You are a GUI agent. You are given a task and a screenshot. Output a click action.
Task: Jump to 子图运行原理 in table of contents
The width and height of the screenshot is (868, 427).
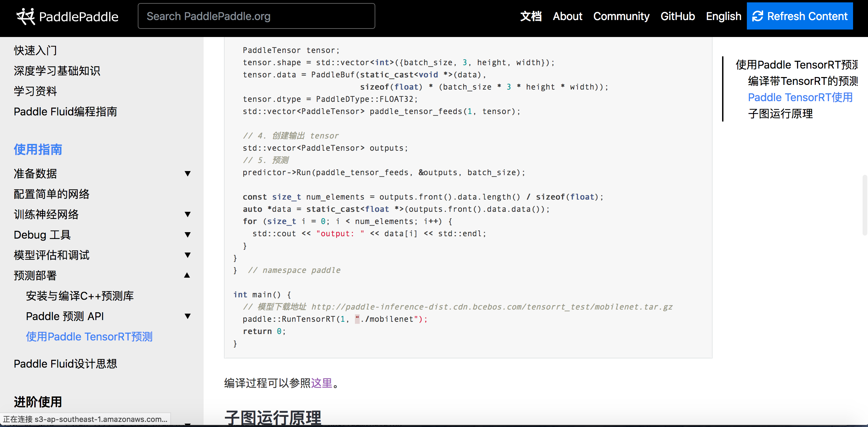780,114
